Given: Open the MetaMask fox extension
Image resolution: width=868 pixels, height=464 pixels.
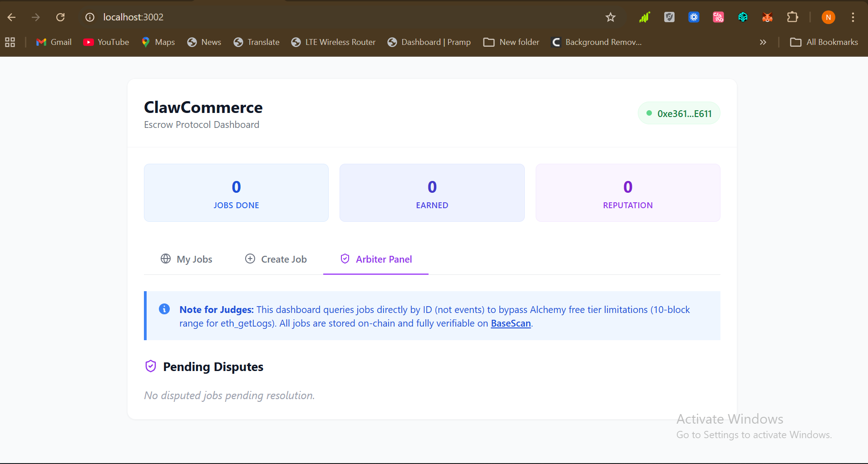Looking at the screenshot, I should click(767, 17).
